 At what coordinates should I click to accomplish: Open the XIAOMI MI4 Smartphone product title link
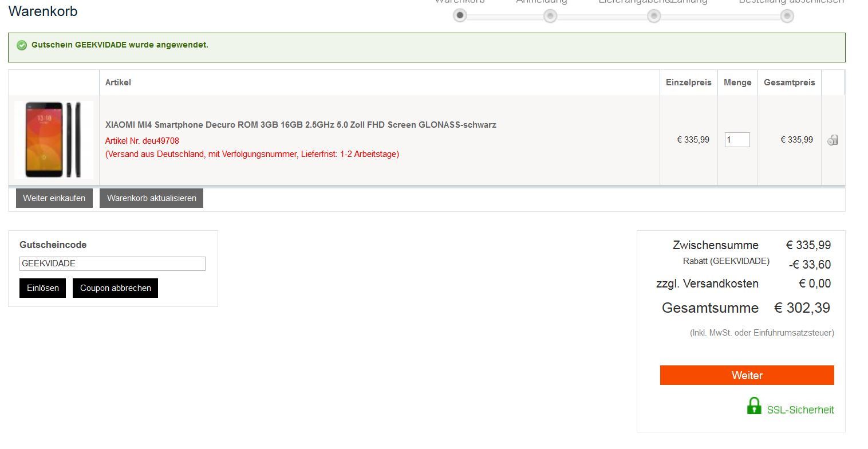[x=301, y=124]
